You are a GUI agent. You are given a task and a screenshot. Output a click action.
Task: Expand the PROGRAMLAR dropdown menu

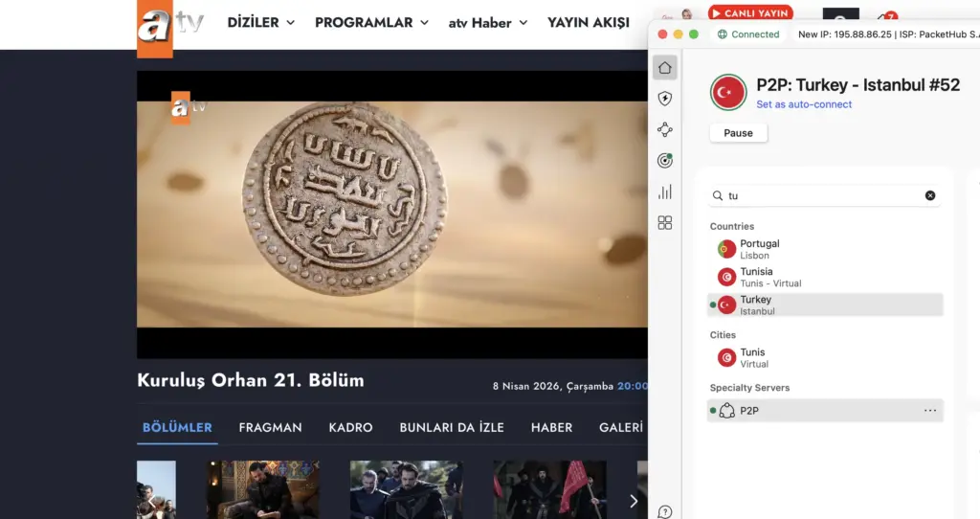371,22
